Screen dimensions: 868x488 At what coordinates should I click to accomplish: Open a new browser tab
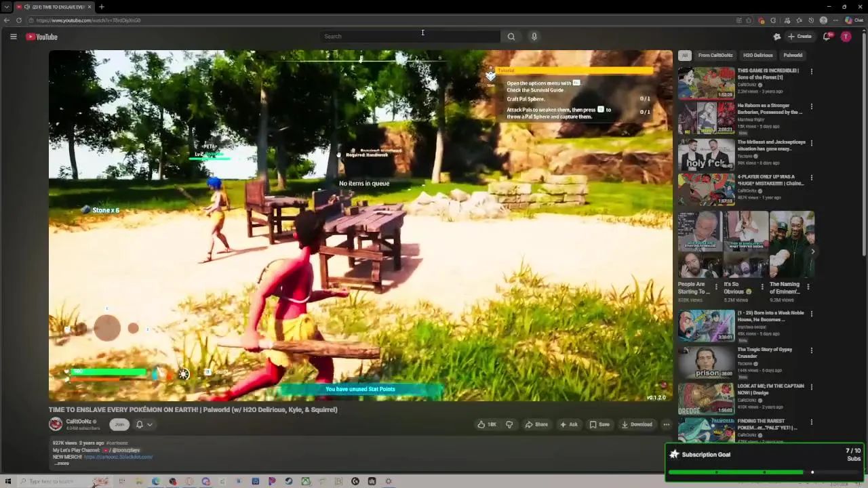click(x=101, y=7)
